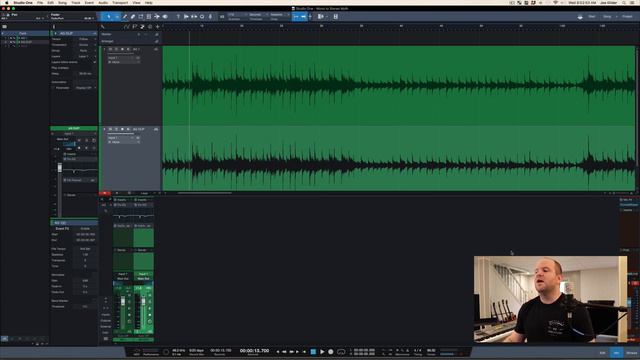Open the Edit view button
This screenshot has width=640, height=360.
tap(602, 353)
